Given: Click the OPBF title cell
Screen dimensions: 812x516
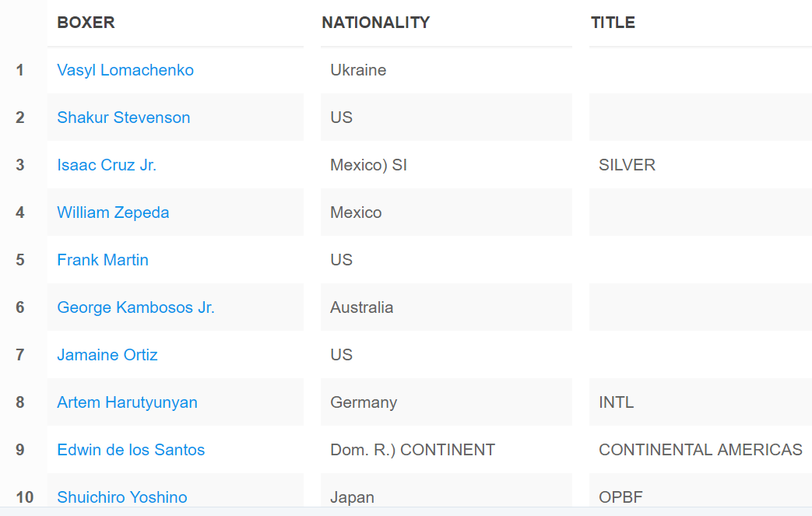Looking at the screenshot, I should (x=620, y=497).
